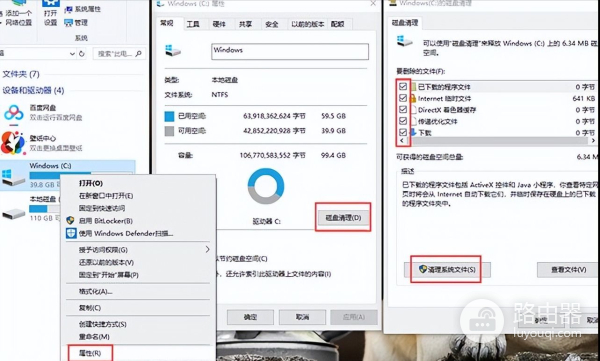Switch to the 以前的版本 tab in Properties
The image size is (600, 361).
coord(307,24)
